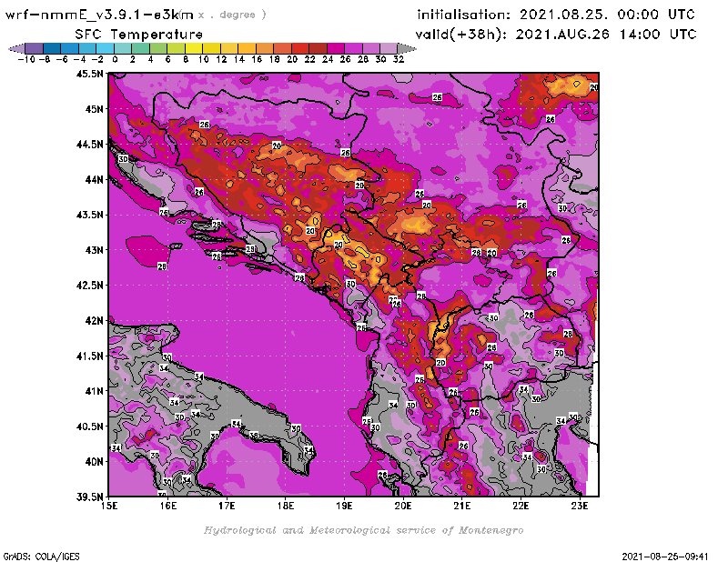Viewport: 728px width, 562px height.
Task: Click the light green swatch between 4 and 6
Action: point(157,48)
